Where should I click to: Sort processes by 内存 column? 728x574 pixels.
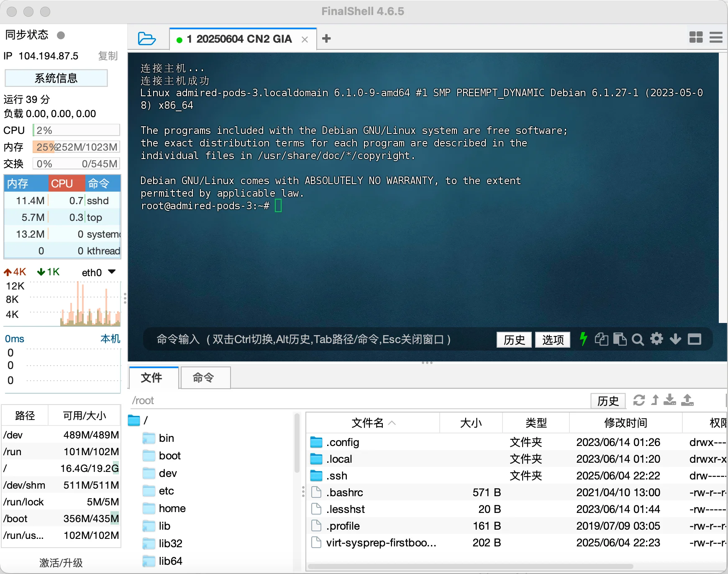point(26,183)
